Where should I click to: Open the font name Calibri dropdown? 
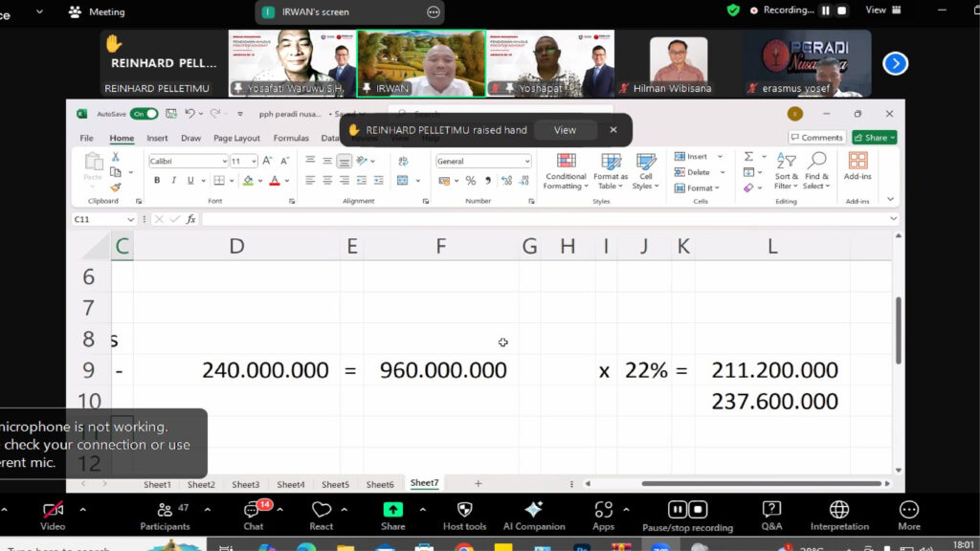[224, 161]
